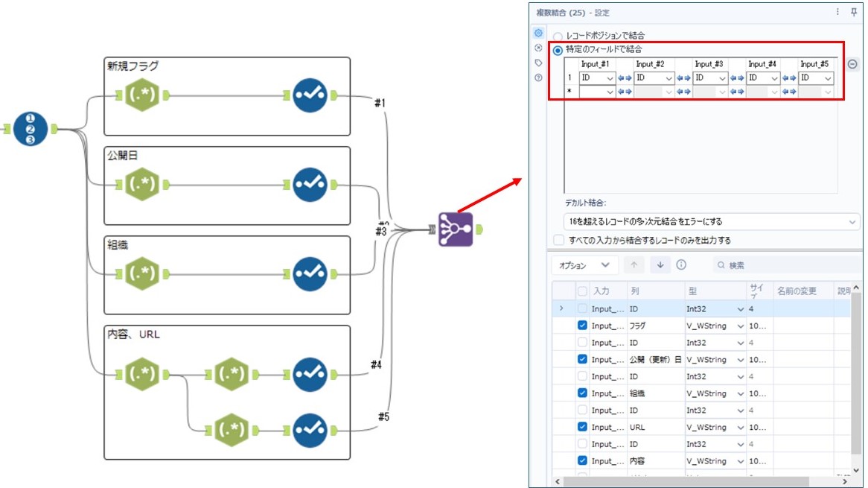The image size is (868, 488).
Task: Open the Input_#1 ID field dropdown
Action: pyautogui.click(x=610, y=78)
